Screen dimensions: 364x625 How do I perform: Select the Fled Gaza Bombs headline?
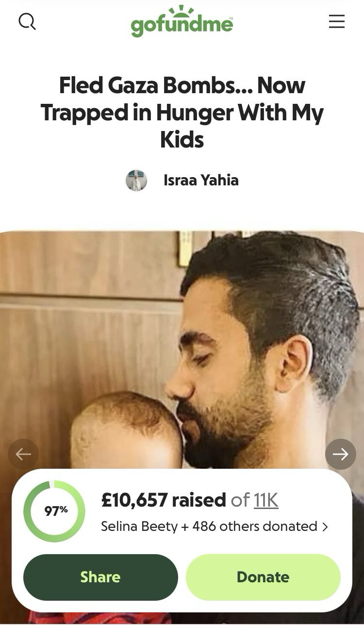182,113
